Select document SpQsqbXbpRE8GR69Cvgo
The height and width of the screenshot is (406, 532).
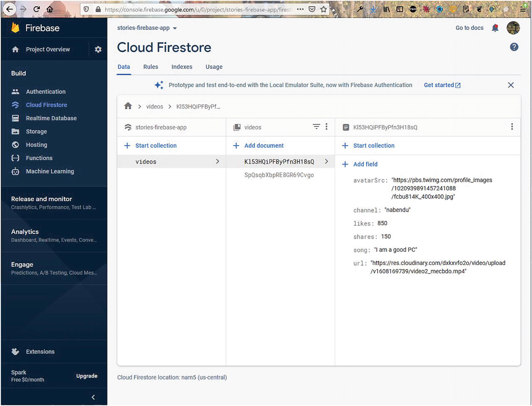coord(279,175)
